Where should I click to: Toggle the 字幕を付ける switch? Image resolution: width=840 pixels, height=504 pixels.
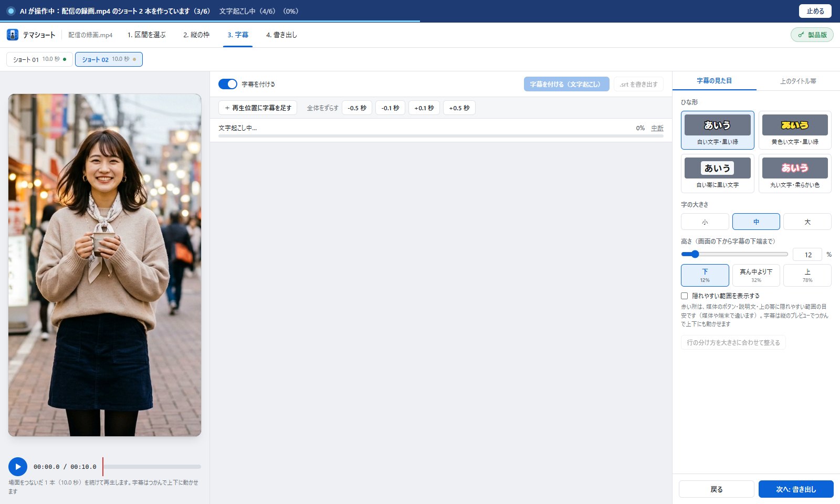[x=228, y=84]
